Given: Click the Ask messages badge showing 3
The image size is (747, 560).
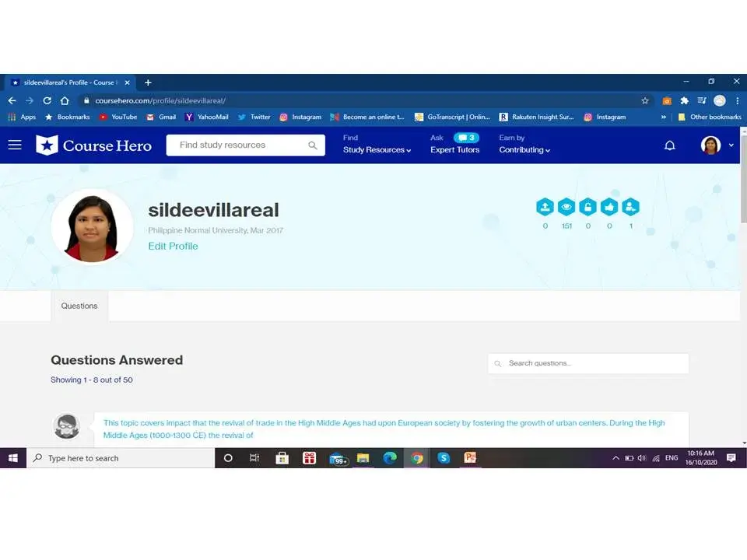Looking at the screenshot, I should (x=466, y=138).
